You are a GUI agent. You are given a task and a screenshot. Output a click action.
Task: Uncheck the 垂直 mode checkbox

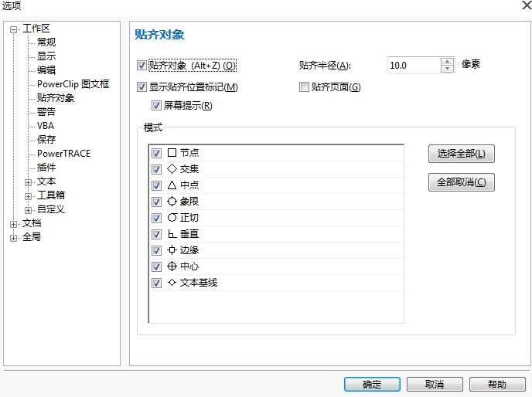(156, 234)
